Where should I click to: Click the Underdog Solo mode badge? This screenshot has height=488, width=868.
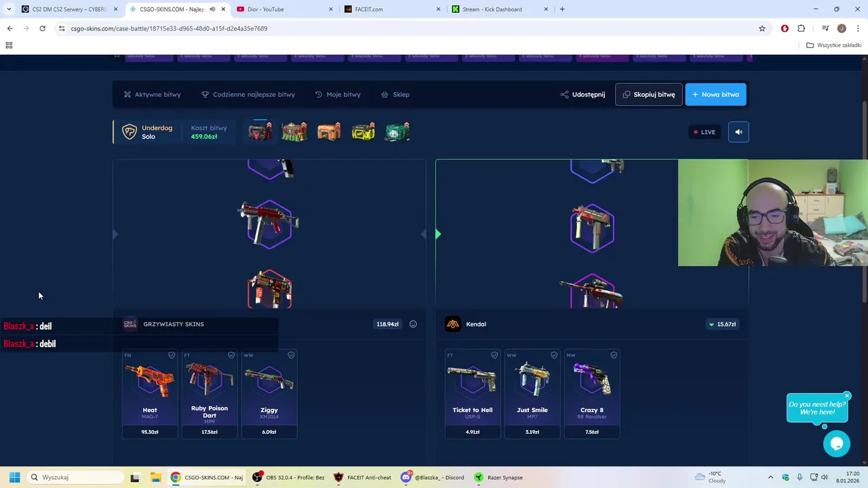pos(146,132)
